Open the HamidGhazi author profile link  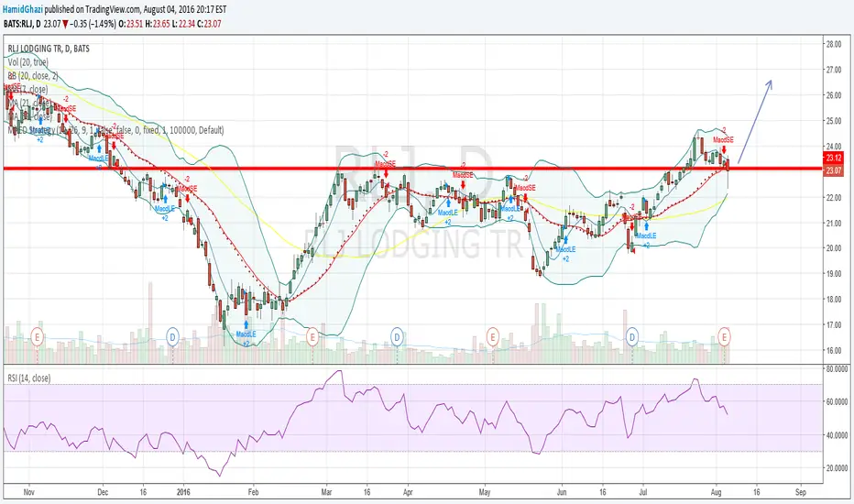(x=24, y=9)
